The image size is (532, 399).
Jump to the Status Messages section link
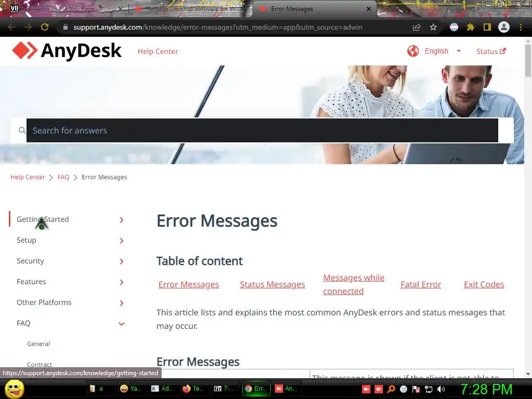[272, 284]
